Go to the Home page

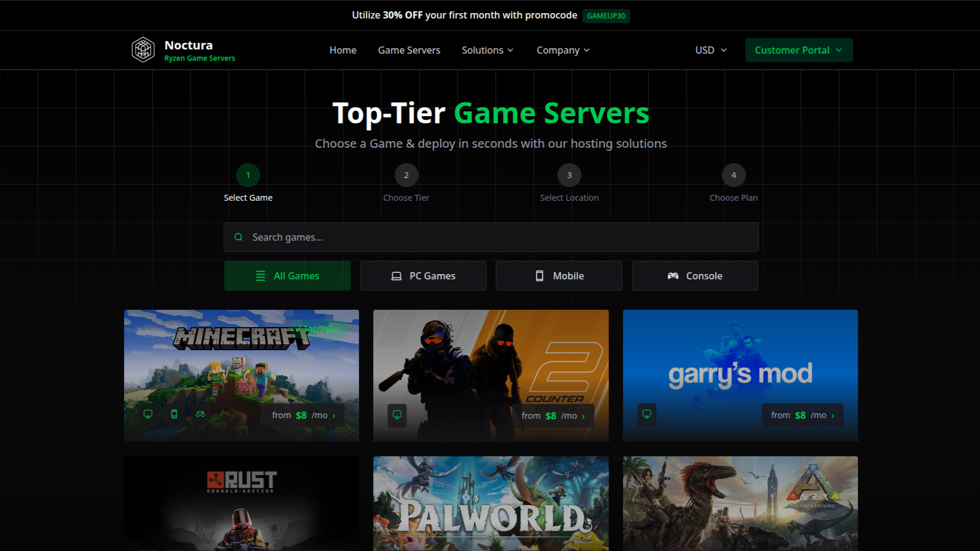(343, 50)
